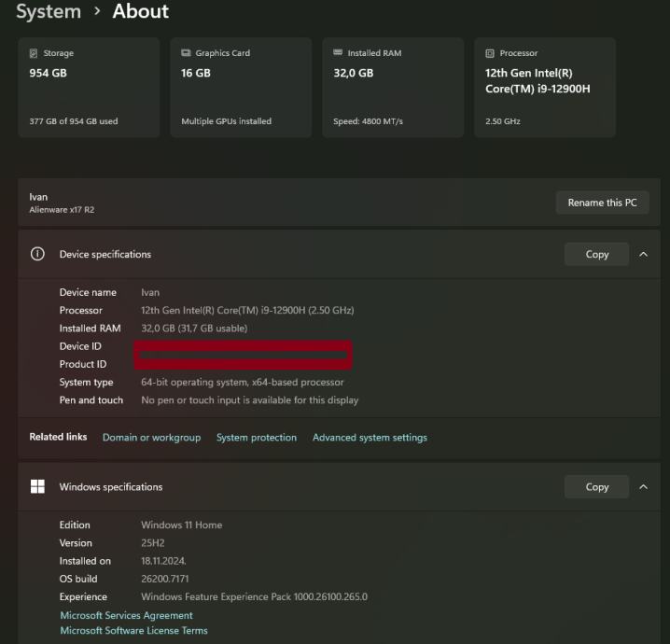
Task: Open the Graphics Card 16 GB card
Action: pos(240,88)
